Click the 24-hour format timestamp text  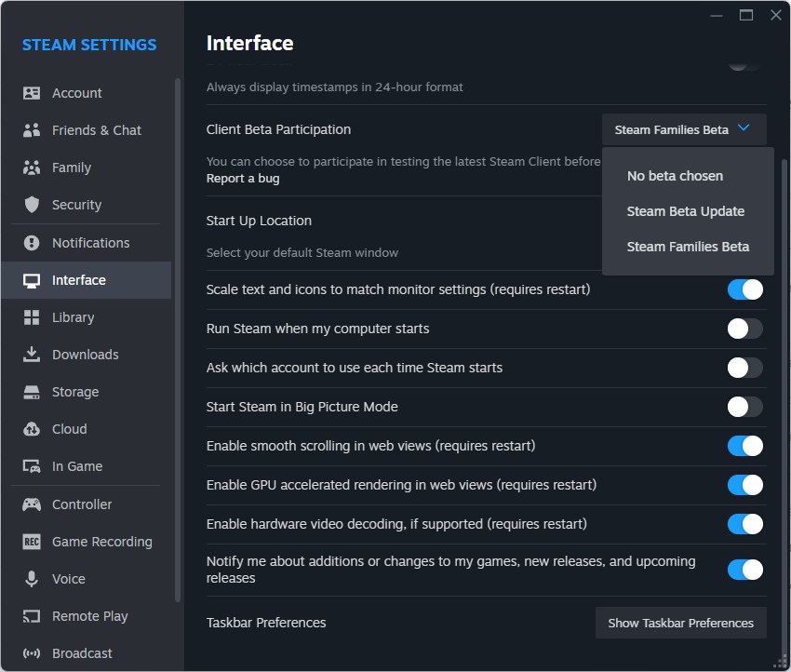tap(334, 87)
